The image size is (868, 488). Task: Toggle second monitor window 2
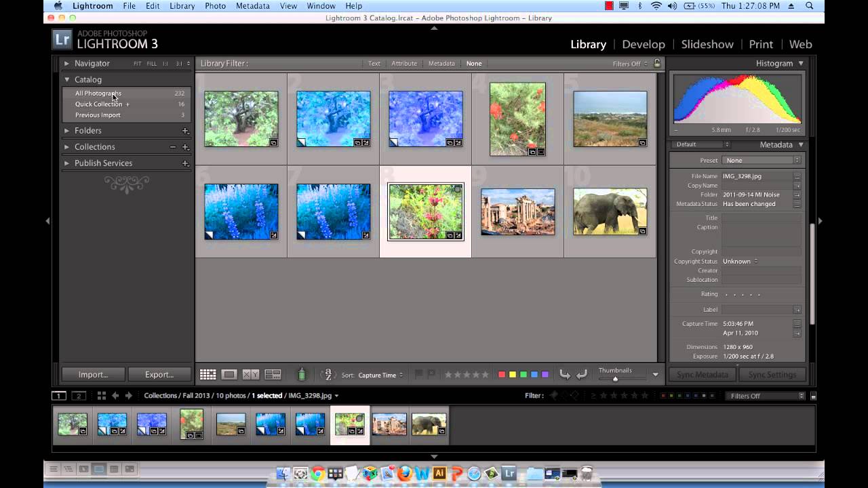(79, 396)
